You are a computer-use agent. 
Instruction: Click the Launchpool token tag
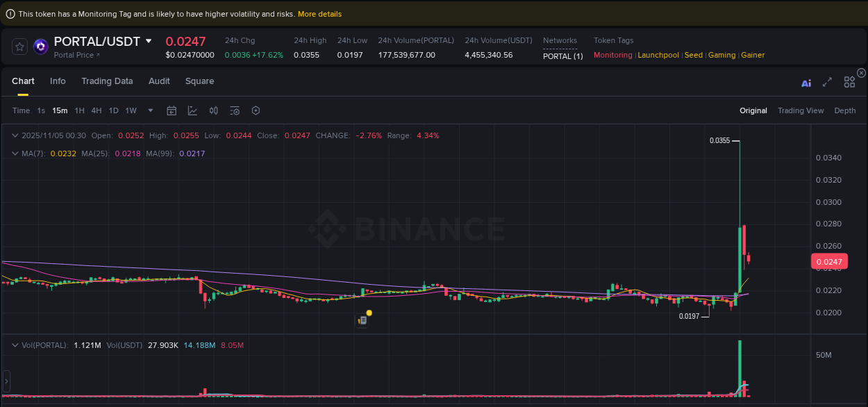click(658, 55)
